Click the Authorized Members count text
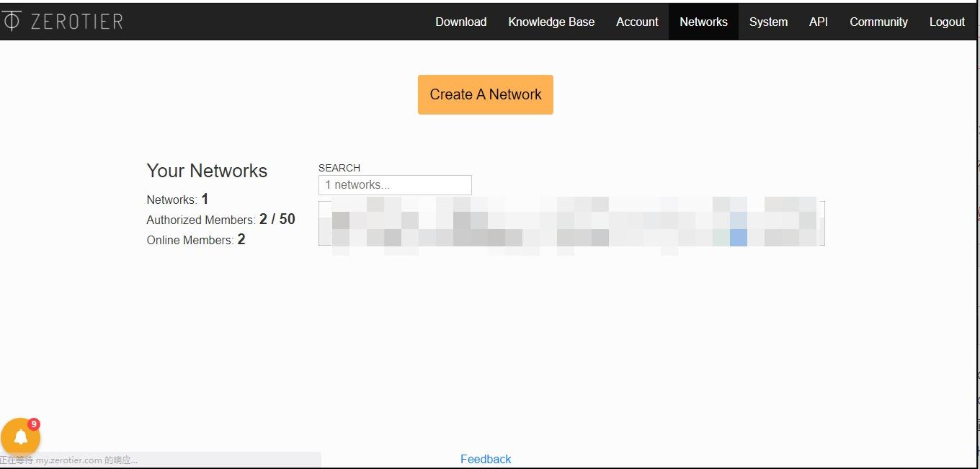 click(x=220, y=220)
